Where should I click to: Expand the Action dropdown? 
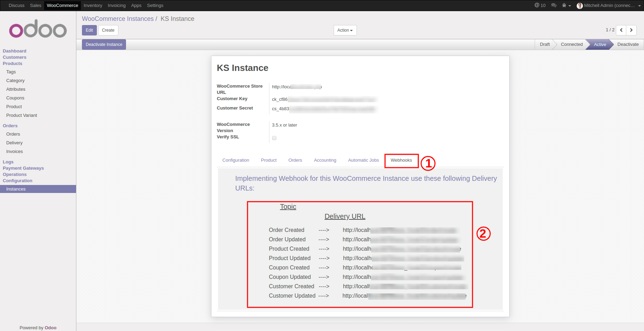(345, 30)
